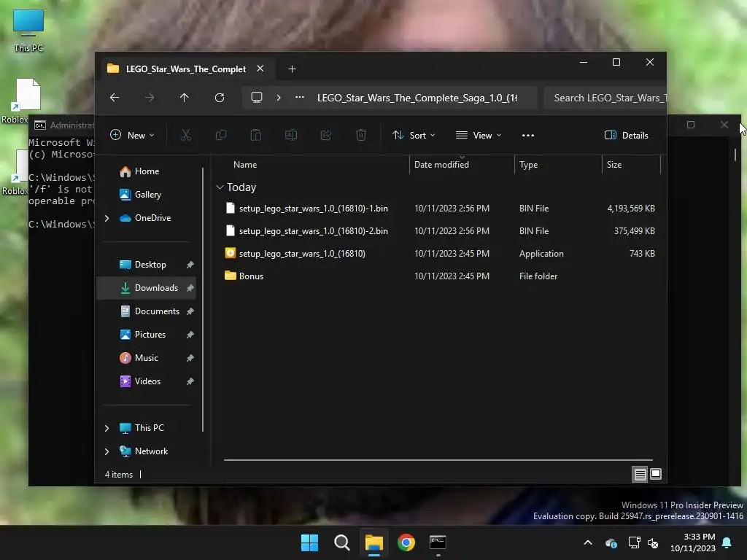
Task: Open notification bell in system tray
Action: coord(727,542)
